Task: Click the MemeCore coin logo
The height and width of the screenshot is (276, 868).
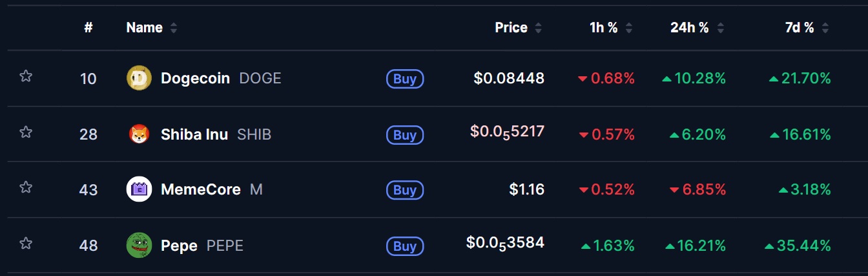Action: [x=139, y=189]
